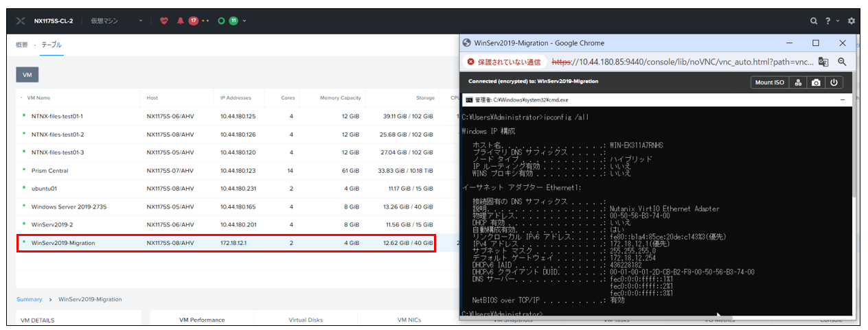868x330 pixels.
Task: Switch to the テーブル tab
Action: pyautogui.click(x=51, y=45)
